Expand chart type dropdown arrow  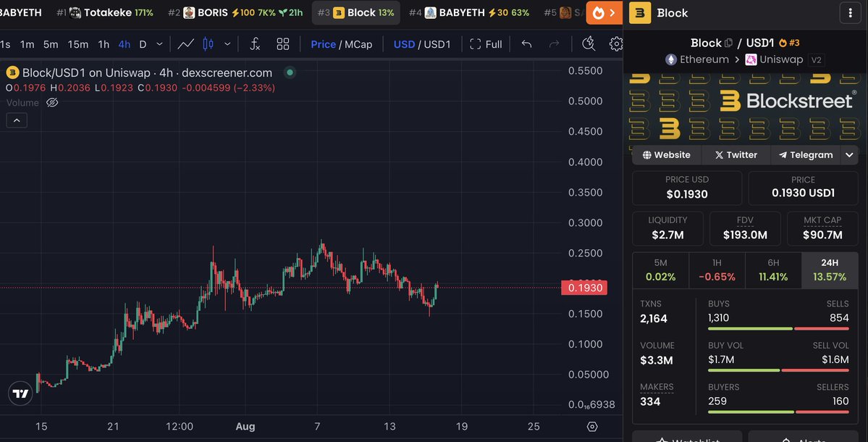click(x=227, y=44)
